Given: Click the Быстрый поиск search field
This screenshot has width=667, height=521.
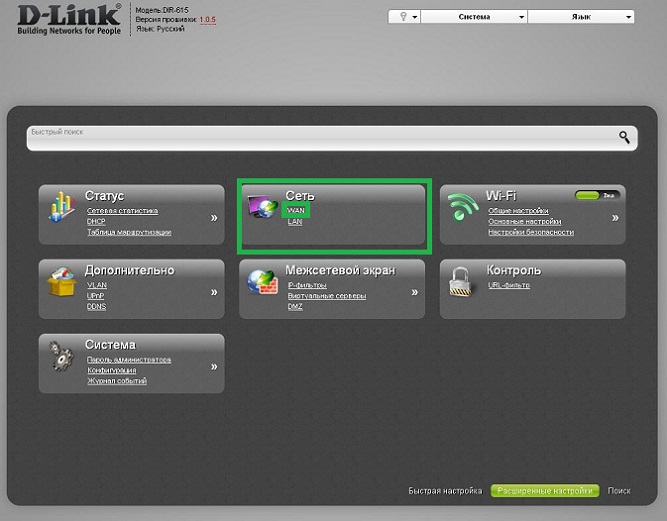Looking at the screenshot, I should coord(320,138).
